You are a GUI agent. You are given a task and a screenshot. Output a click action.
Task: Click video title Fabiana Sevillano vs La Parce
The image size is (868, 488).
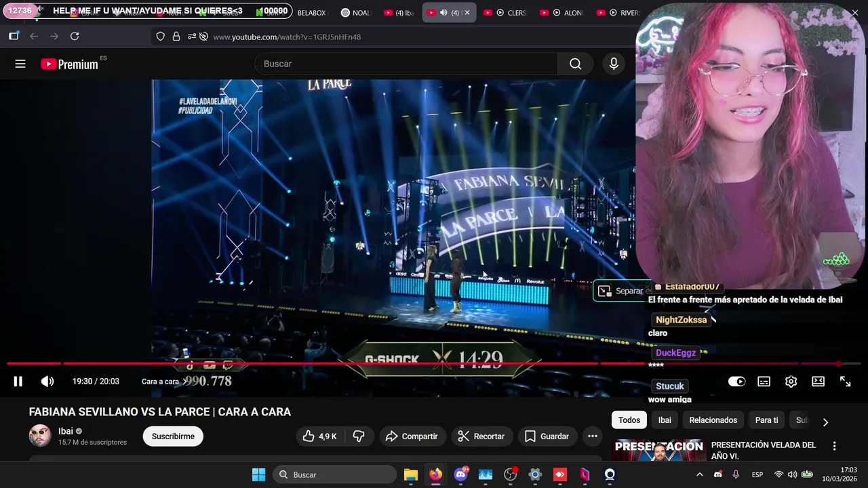159,411
